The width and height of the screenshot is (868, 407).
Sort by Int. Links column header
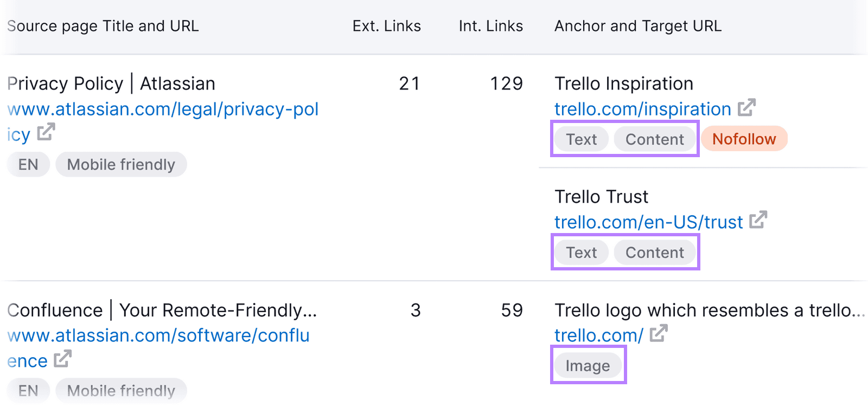490,26
